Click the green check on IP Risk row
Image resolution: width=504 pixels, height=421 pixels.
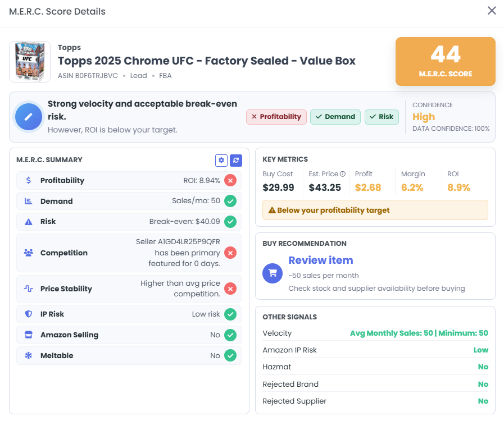230,314
